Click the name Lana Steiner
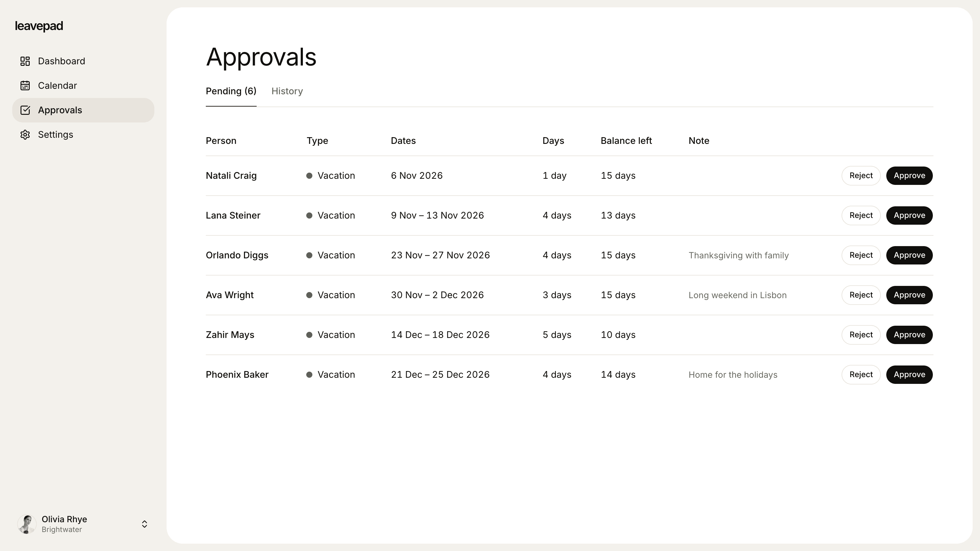Viewport: 980px width, 551px height. 233,216
